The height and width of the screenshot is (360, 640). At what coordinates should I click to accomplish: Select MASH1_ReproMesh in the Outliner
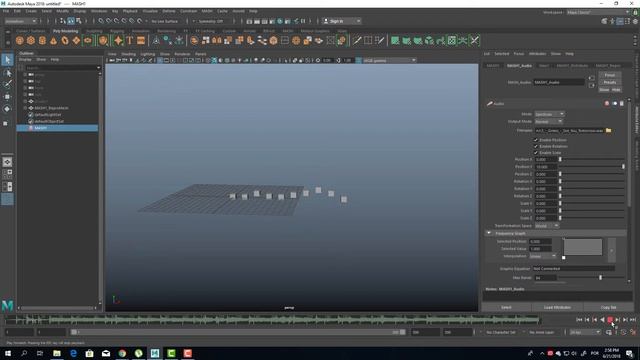pyautogui.click(x=51, y=108)
